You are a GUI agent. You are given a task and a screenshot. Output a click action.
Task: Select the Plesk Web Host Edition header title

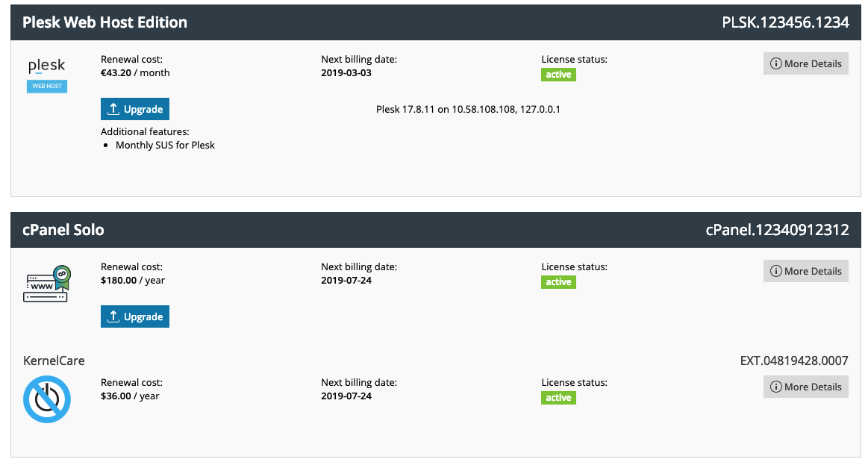pyautogui.click(x=104, y=22)
